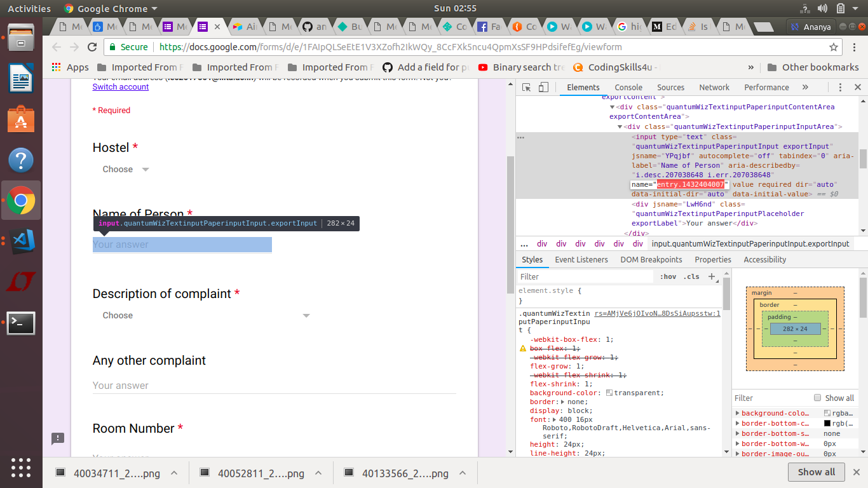Toggle the .cls class editor option
Screen dimensions: 868x488
[x=691, y=276]
